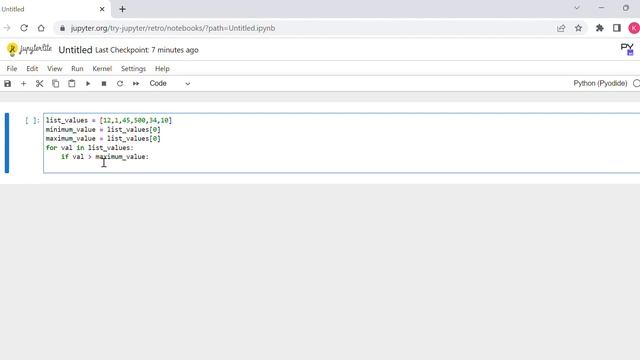Click the Python logo icon at top right
The height and width of the screenshot is (360, 640).
tap(627, 49)
